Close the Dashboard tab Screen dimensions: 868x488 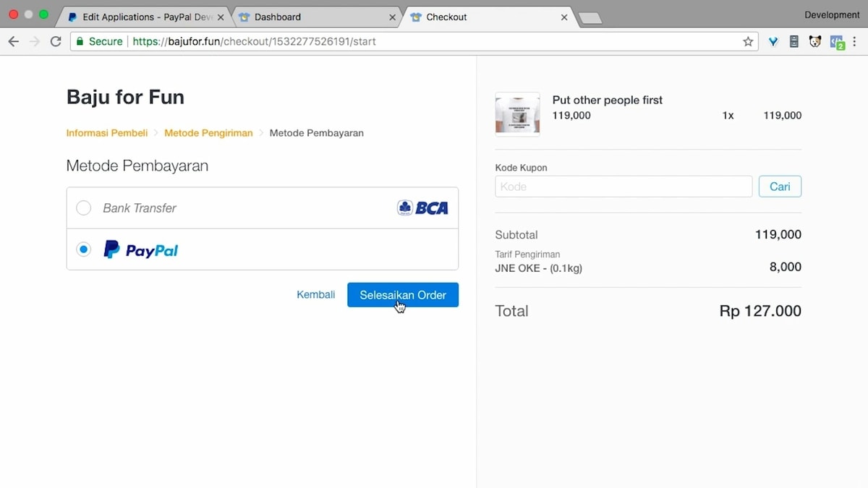pos(393,17)
